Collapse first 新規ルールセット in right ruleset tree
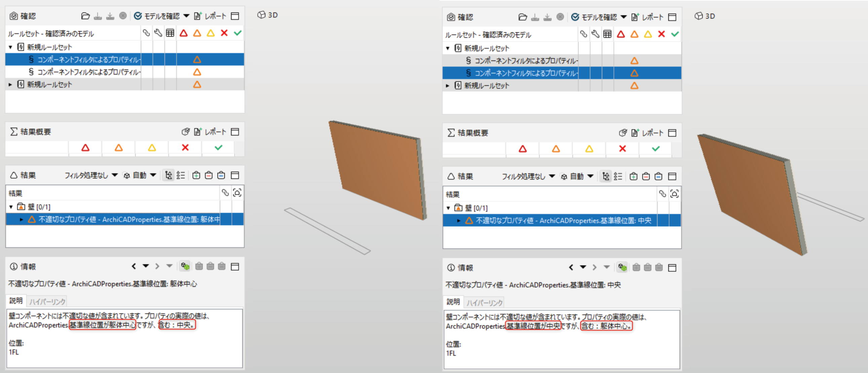This screenshot has width=868, height=373. coord(448,48)
